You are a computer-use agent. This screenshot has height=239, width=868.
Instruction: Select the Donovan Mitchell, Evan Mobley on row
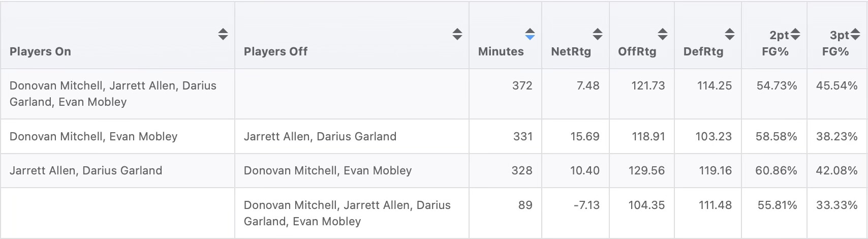coord(94,136)
